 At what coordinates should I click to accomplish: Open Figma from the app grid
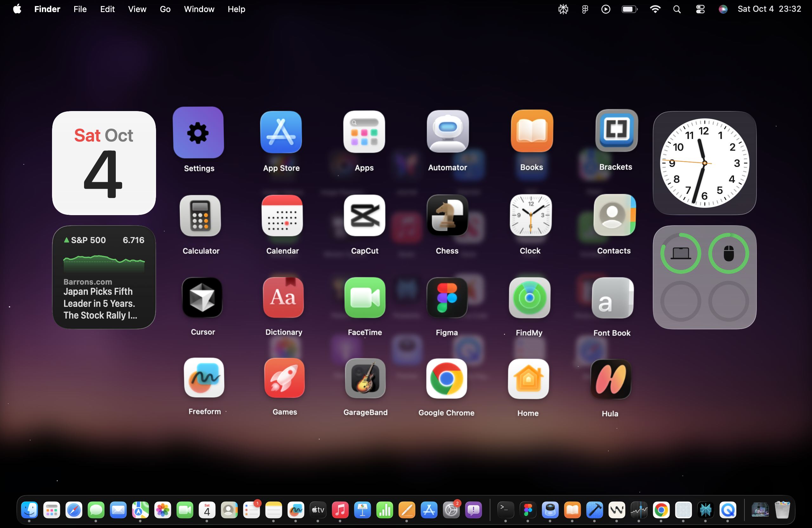(x=447, y=298)
